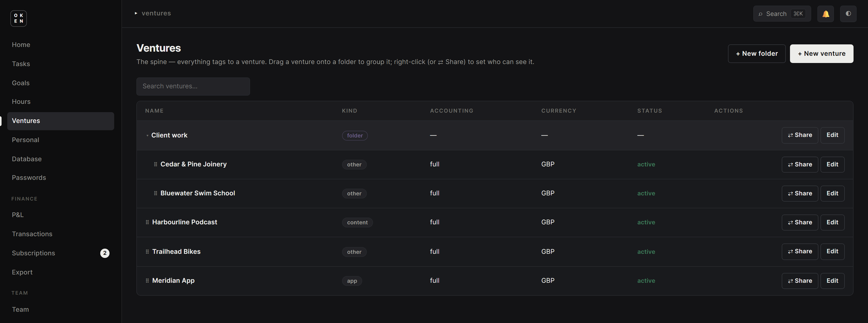Click the drag handle for Bluewater Swim School
The image size is (868, 323).
(155, 193)
